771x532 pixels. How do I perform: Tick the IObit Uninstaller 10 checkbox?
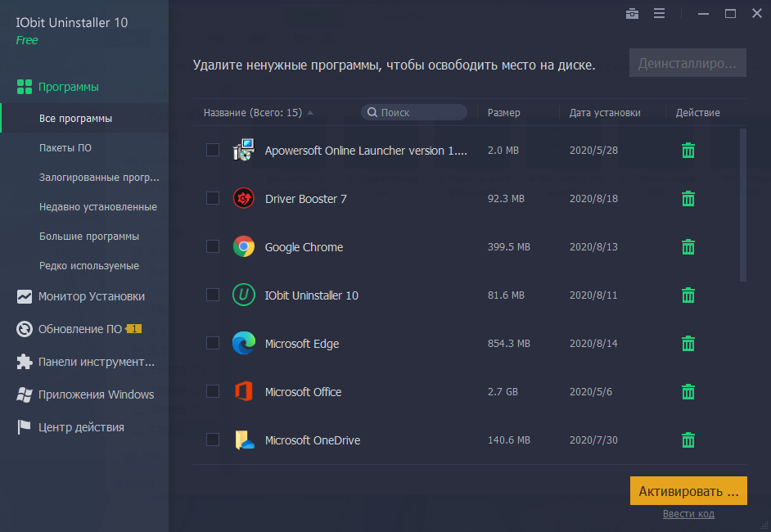coord(213,295)
